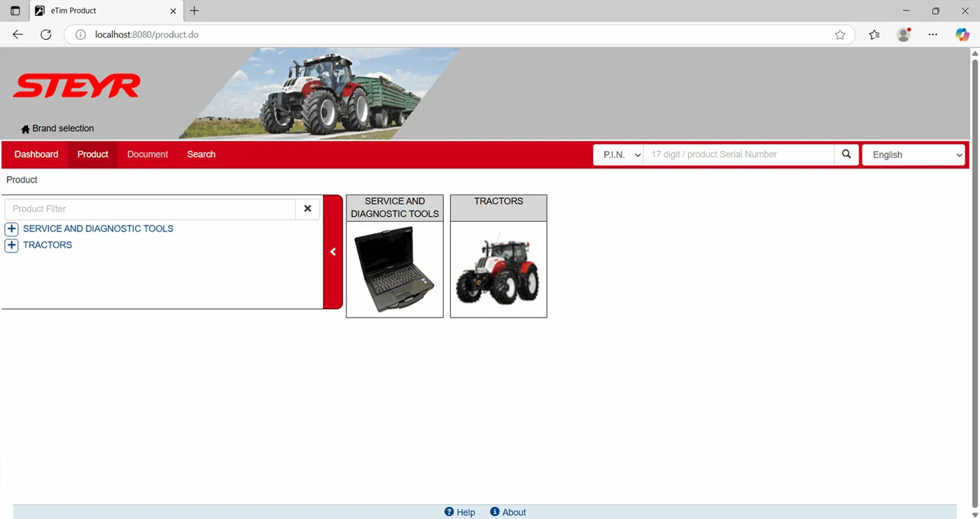This screenshot has height=519, width=980.
Task: Click the STEYR logo
Action: click(76, 86)
